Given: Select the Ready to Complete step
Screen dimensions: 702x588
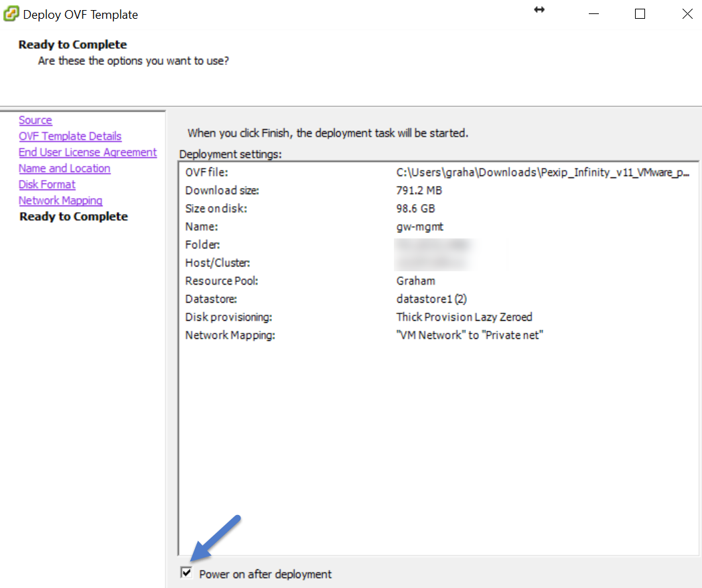Looking at the screenshot, I should [73, 216].
